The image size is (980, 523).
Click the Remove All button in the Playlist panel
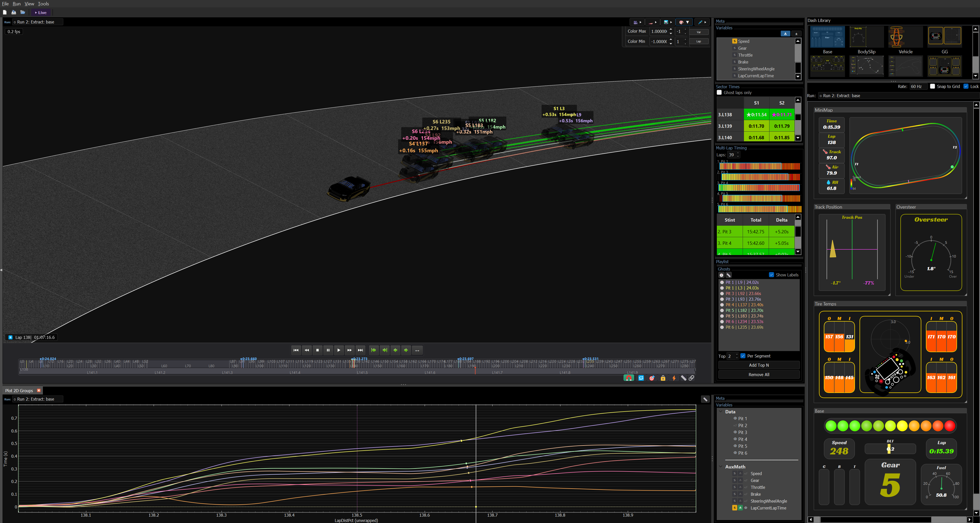coord(758,374)
